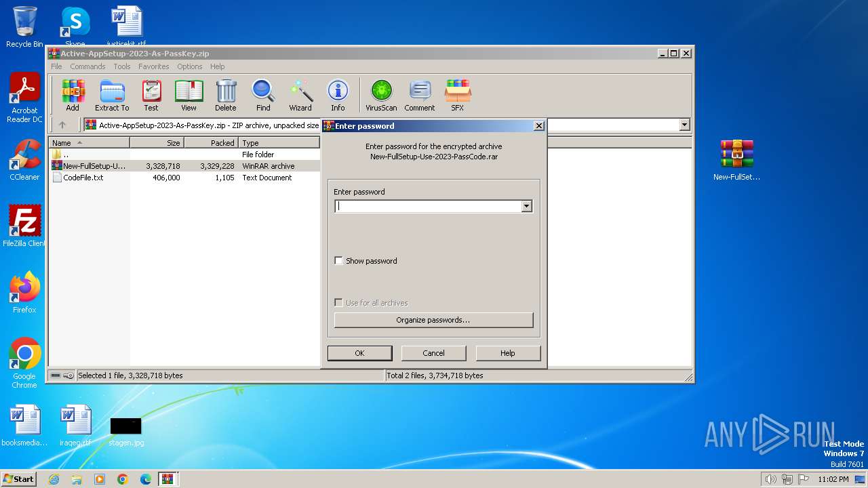
Task: Open FileZilla Client desktop shortcut
Action: [x=24, y=226]
